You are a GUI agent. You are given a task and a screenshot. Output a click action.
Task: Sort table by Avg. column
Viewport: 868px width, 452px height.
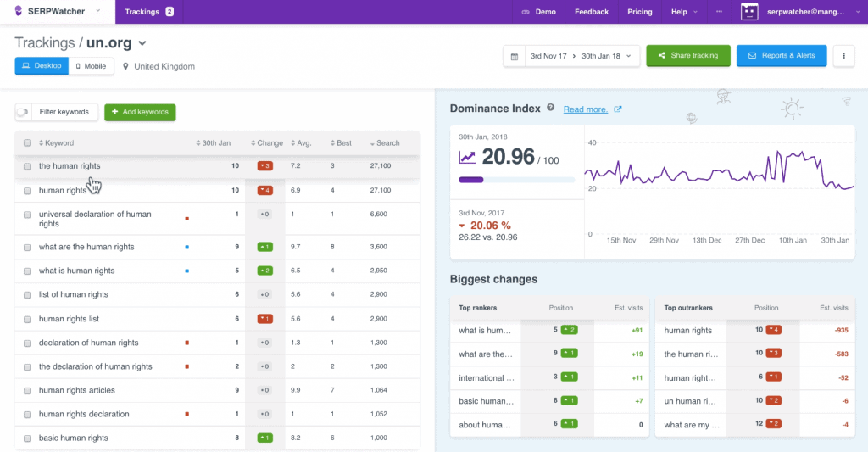point(301,143)
